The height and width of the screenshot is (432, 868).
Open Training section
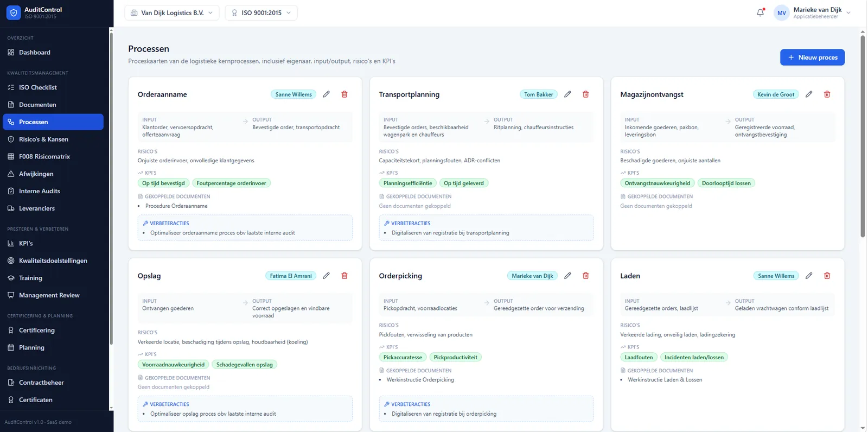53,278
